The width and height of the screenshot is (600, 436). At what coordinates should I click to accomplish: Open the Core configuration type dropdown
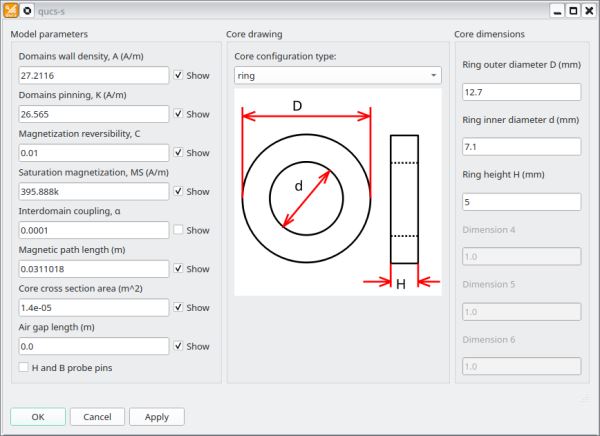coord(337,75)
